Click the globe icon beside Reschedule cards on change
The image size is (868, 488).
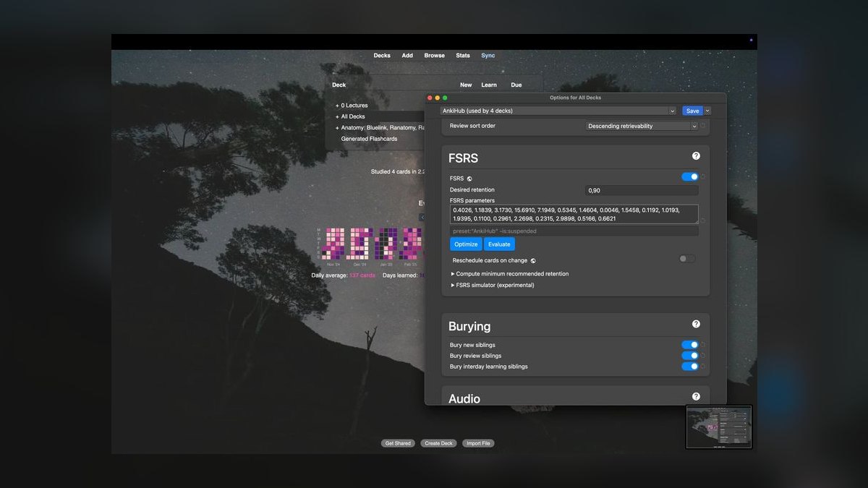pyautogui.click(x=533, y=260)
